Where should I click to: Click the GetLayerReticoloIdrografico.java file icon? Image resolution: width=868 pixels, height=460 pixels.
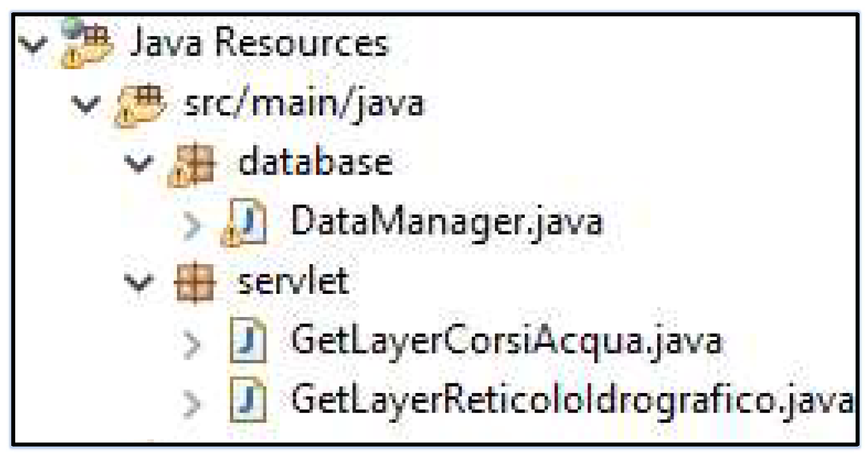pos(248,401)
